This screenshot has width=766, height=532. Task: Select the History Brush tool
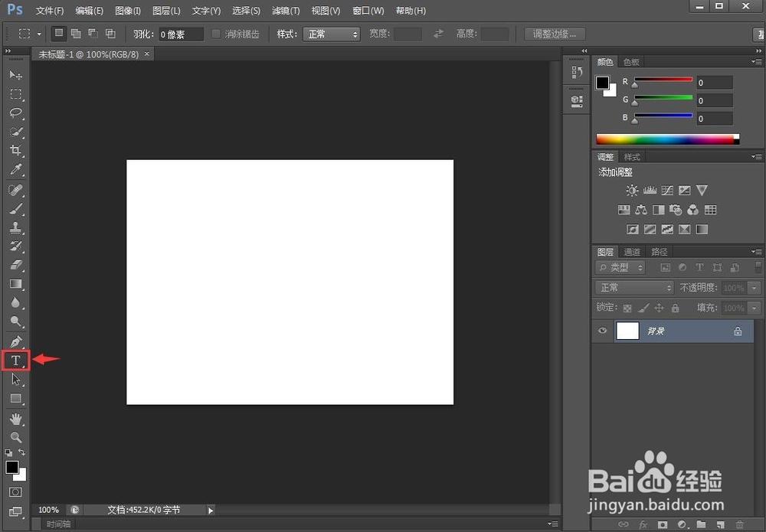pyautogui.click(x=15, y=246)
